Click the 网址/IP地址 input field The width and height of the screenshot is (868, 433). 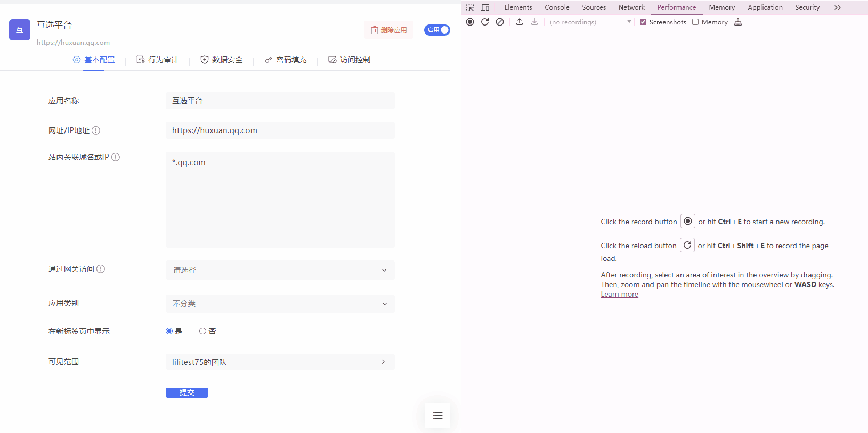(280, 130)
